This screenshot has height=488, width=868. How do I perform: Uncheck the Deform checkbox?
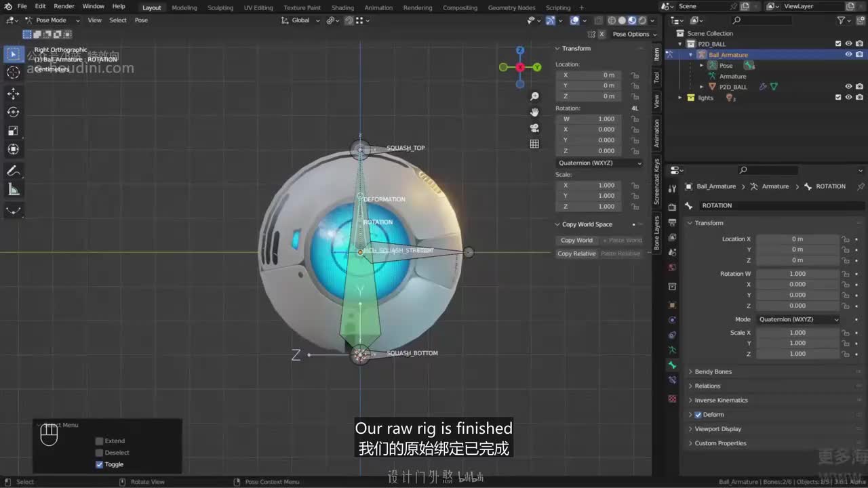click(x=698, y=415)
